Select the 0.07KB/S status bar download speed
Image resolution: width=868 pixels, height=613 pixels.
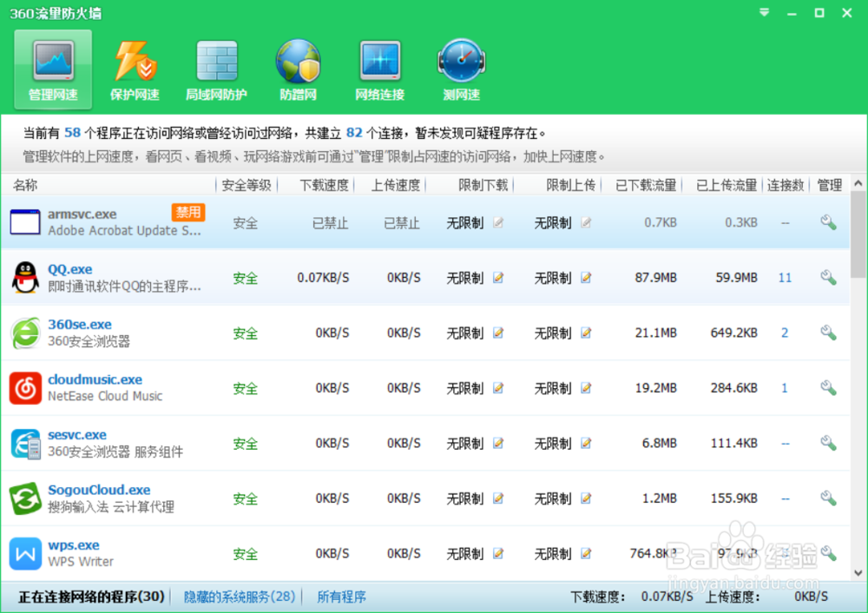667,597
